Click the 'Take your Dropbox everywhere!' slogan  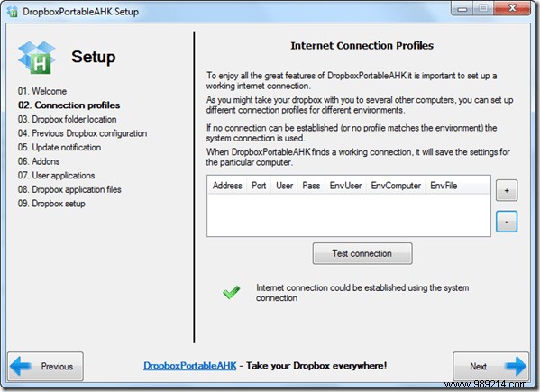click(x=316, y=366)
